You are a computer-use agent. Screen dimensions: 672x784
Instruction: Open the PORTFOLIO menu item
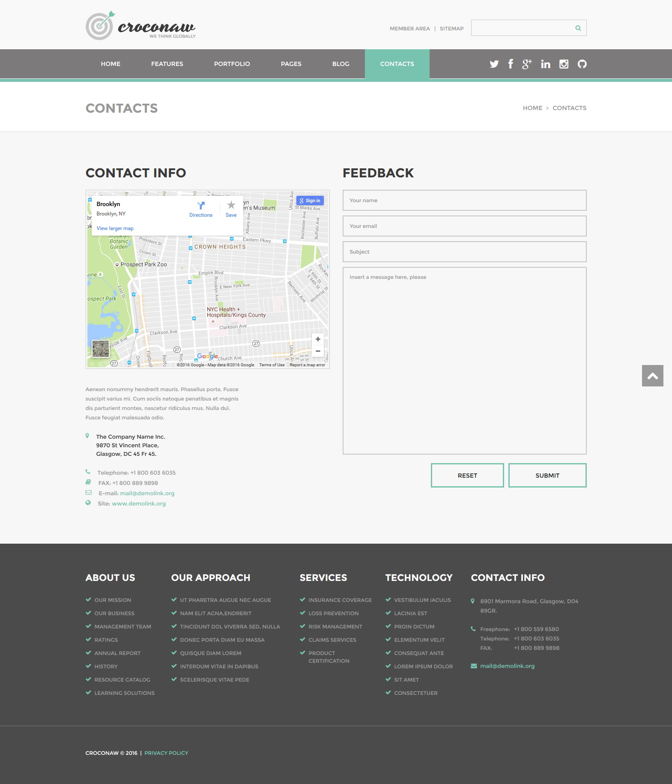[x=232, y=64]
